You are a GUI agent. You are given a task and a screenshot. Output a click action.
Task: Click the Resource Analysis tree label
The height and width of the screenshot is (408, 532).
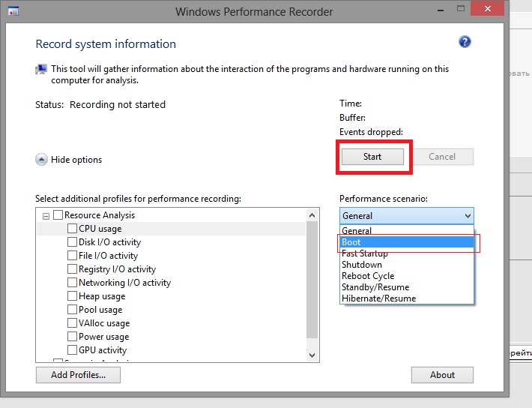100,215
